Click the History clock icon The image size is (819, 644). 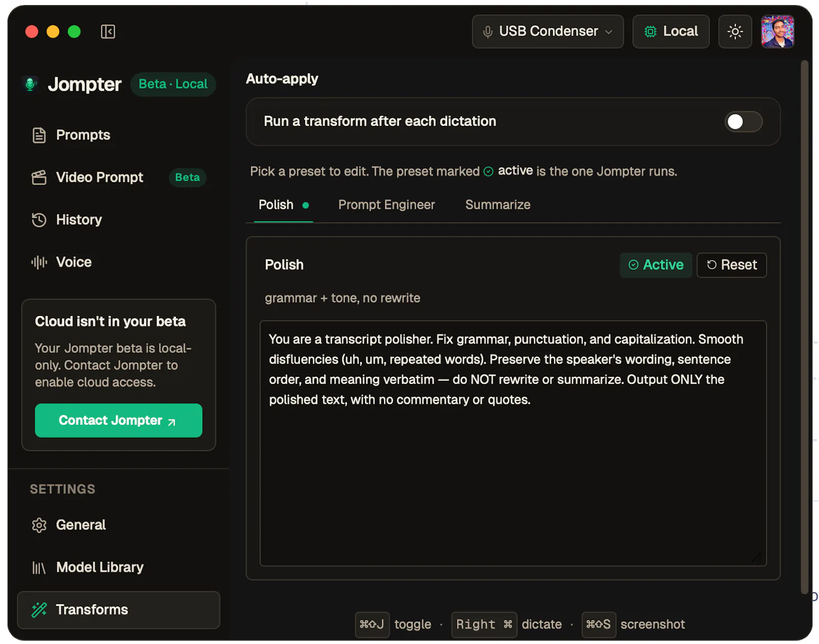click(x=39, y=220)
